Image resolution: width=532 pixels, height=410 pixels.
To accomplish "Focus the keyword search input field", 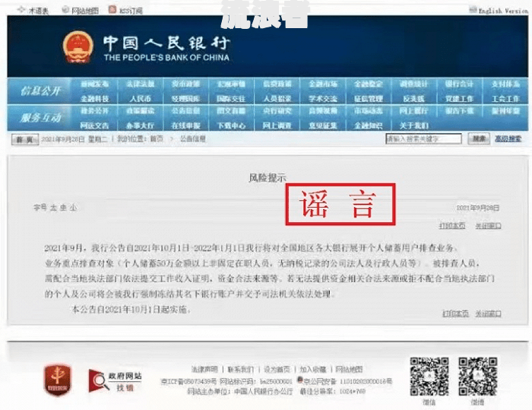I will click(423, 138).
